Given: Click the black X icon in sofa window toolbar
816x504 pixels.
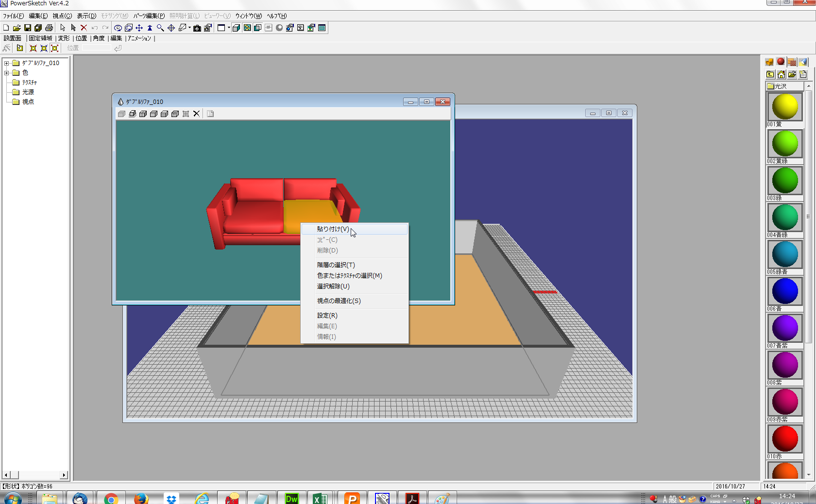Looking at the screenshot, I should coord(196,114).
